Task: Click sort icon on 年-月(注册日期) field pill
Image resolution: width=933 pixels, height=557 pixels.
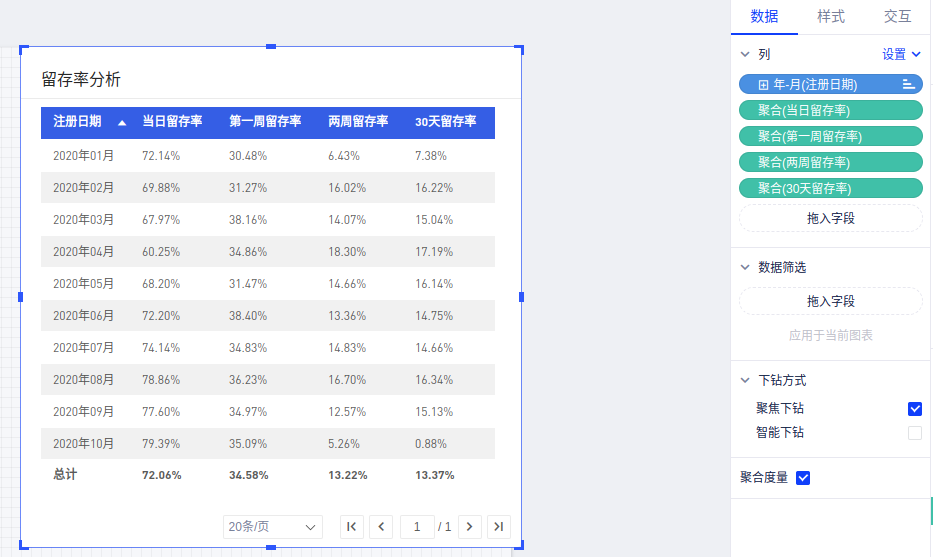Action: 908,85
